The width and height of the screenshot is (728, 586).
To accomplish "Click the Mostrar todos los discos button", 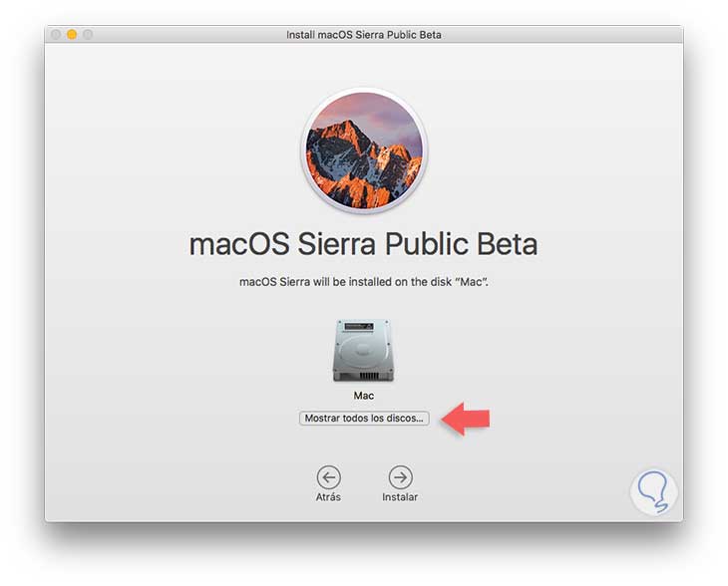I will pos(364,418).
